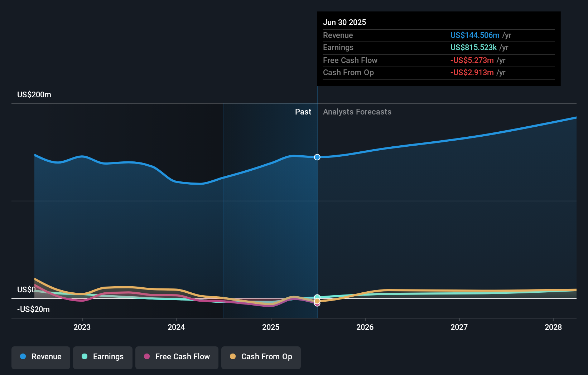
Task: Toggle the Revenue series visibility
Action: coord(40,357)
